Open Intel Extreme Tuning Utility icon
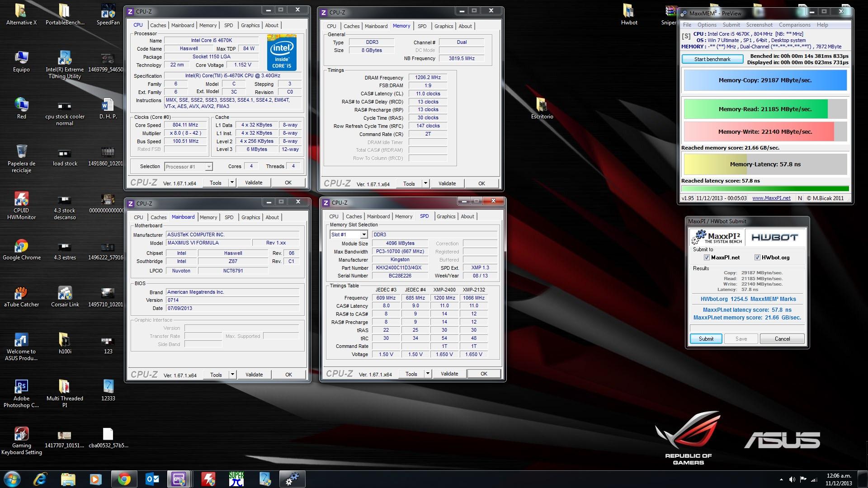868x488 pixels. click(65, 64)
